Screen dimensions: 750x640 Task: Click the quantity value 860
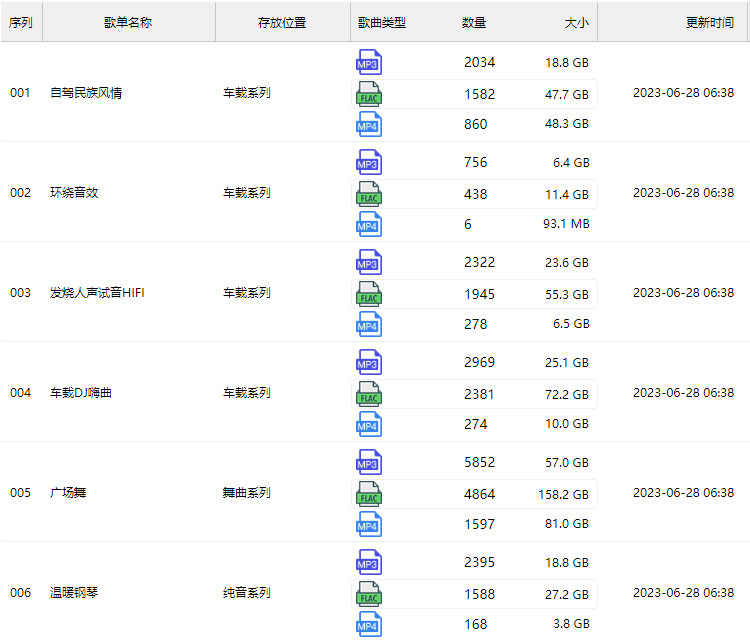(475, 124)
